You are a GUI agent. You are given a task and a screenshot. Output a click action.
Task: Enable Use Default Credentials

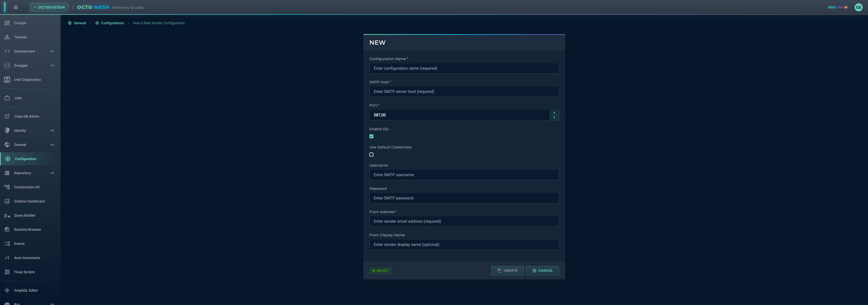pyautogui.click(x=371, y=154)
